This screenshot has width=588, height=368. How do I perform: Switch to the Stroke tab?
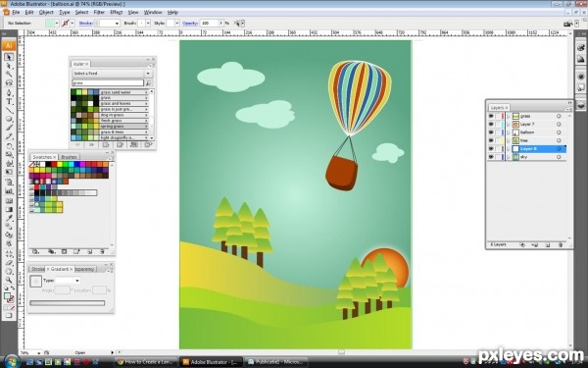click(x=37, y=269)
